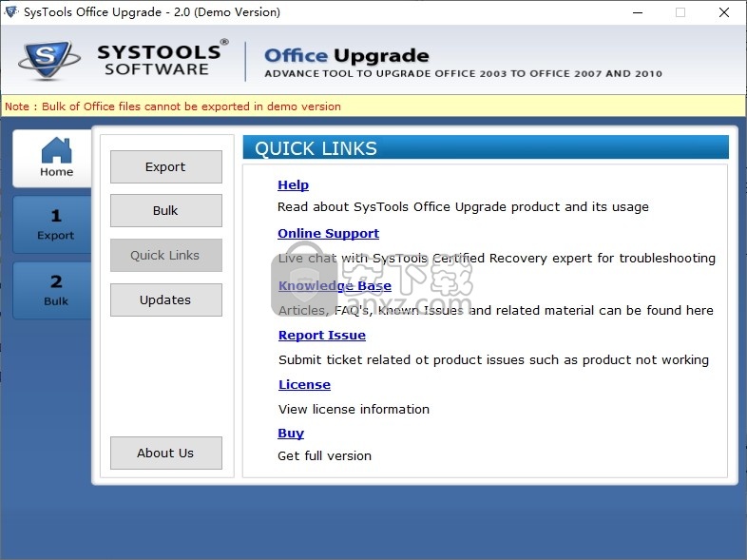Minimize the SysTools Office Upgrade window

[638, 12]
